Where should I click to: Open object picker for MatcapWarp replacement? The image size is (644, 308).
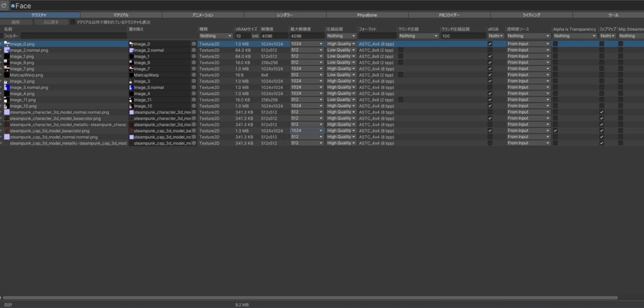coord(194,75)
